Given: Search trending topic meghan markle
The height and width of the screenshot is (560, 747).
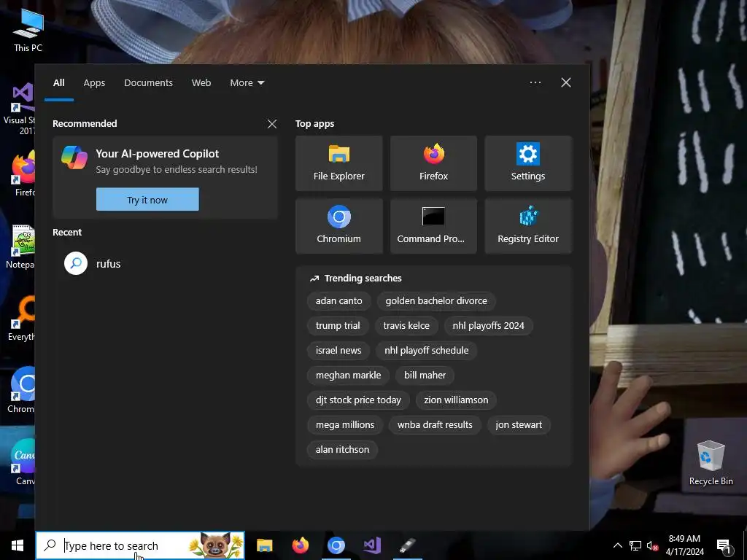Looking at the screenshot, I should [348, 376].
